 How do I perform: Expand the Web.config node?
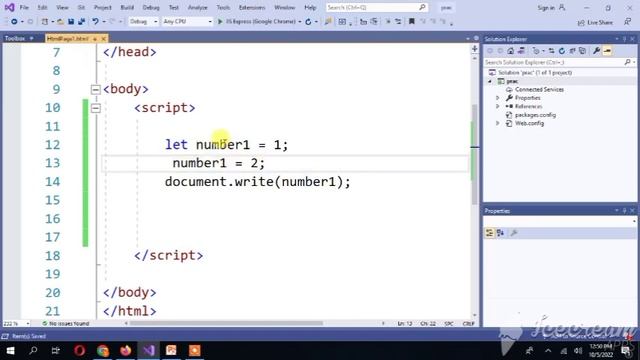[498, 123]
